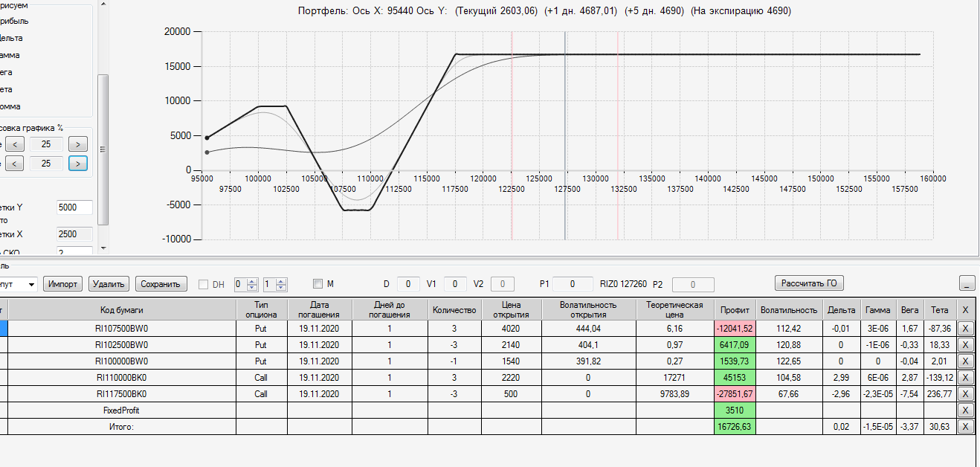The width and height of the screenshot is (980, 467).
Task: Click the V1 input field
Action: click(455, 283)
